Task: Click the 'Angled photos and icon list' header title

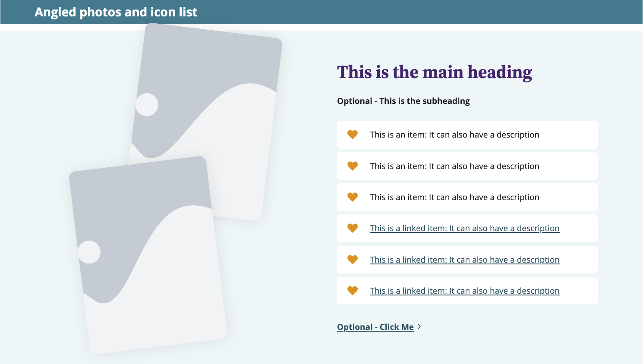Action: tap(116, 12)
